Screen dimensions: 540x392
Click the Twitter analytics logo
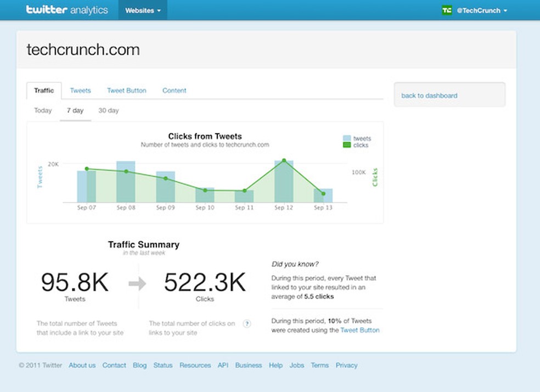click(x=67, y=9)
